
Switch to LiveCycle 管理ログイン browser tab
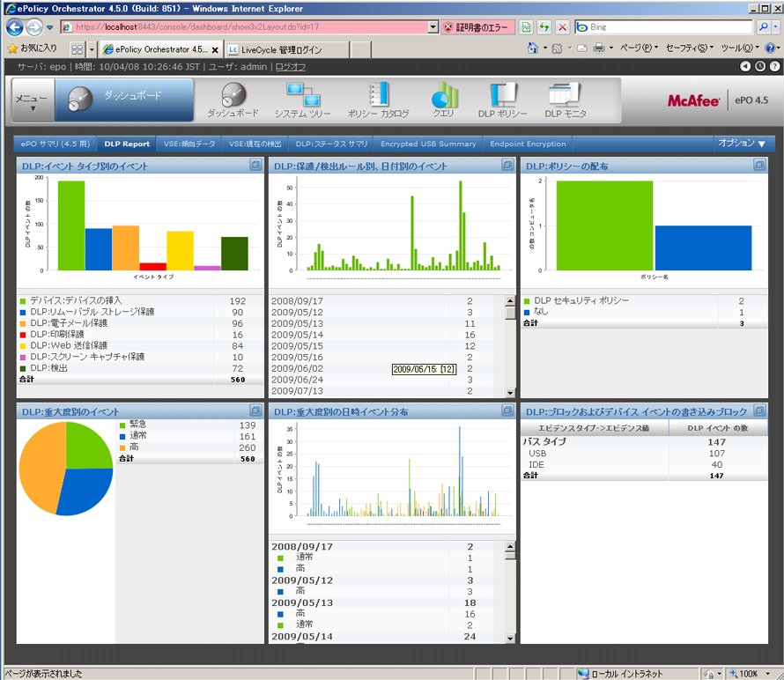[286, 49]
